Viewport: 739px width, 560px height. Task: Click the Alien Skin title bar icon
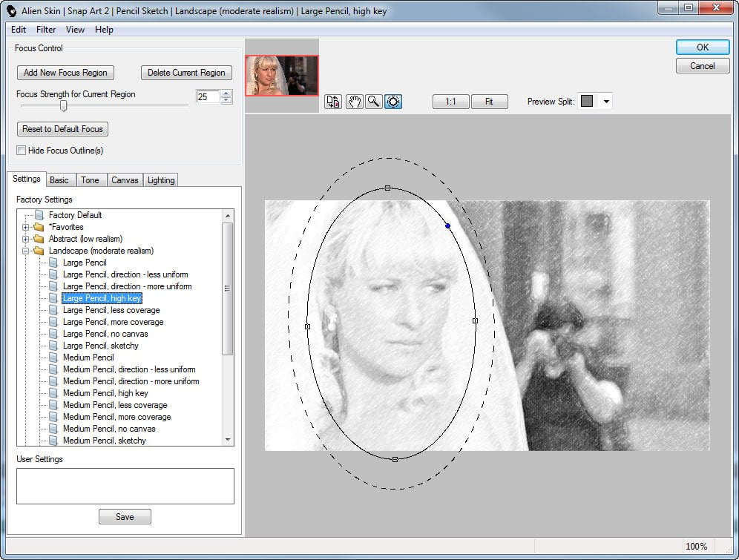coord(11,10)
